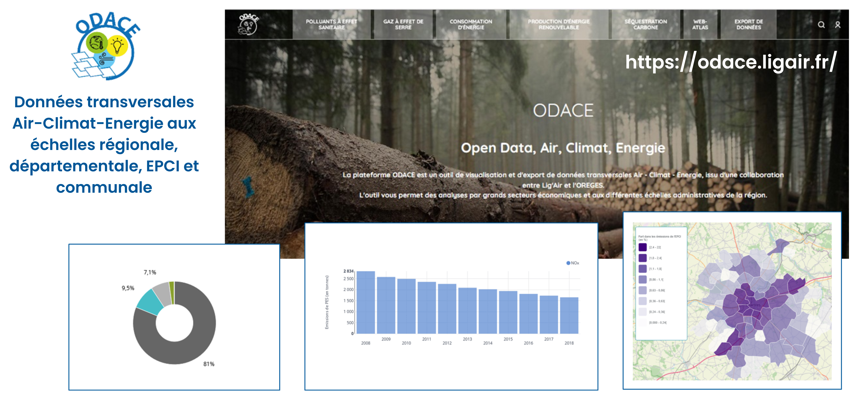Select Consommation d'énergie menu item
The image size is (868, 407).
(x=471, y=24)
